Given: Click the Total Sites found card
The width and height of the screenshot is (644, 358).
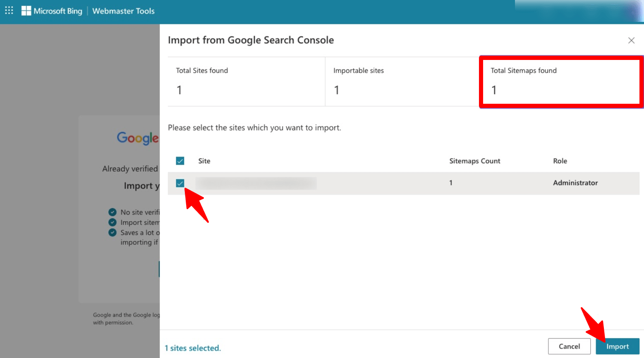Looking at the screenshot, I should click(x=246, y=81).
